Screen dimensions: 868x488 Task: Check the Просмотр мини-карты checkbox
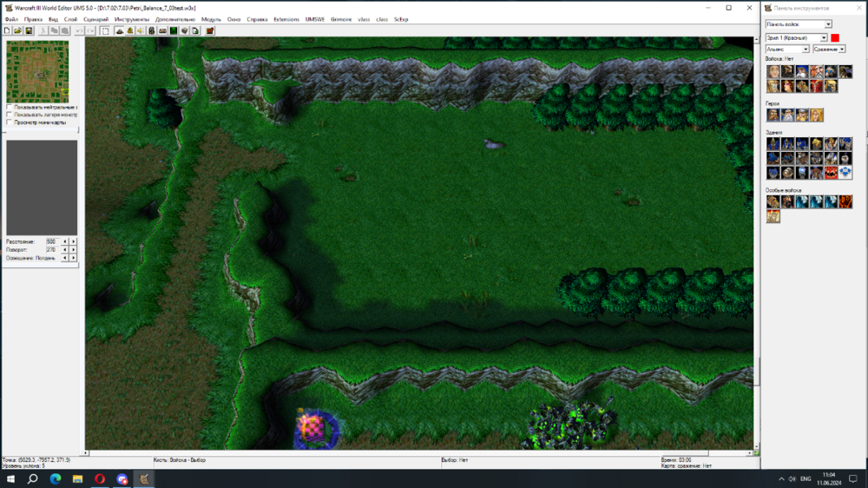(10, 122)
